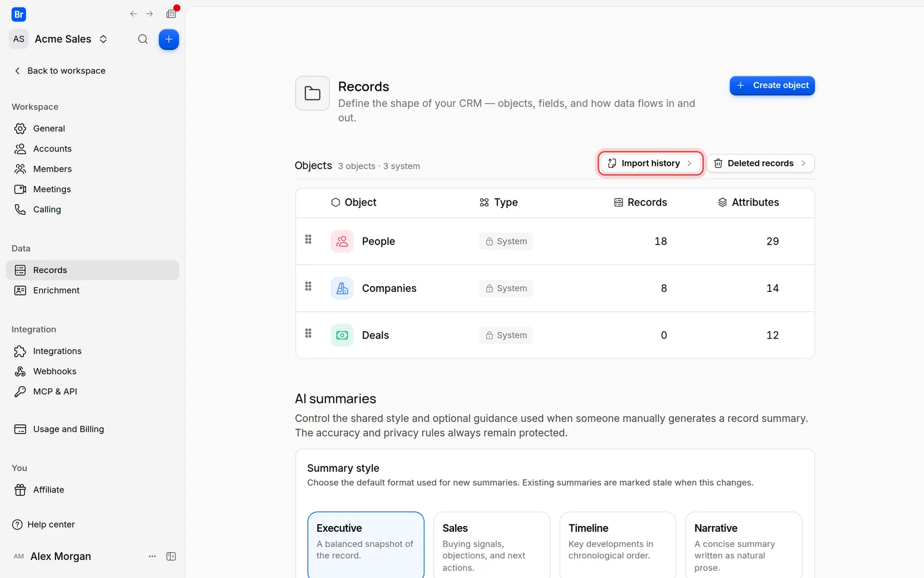Select the Timeline summary style

pos(617,544)
